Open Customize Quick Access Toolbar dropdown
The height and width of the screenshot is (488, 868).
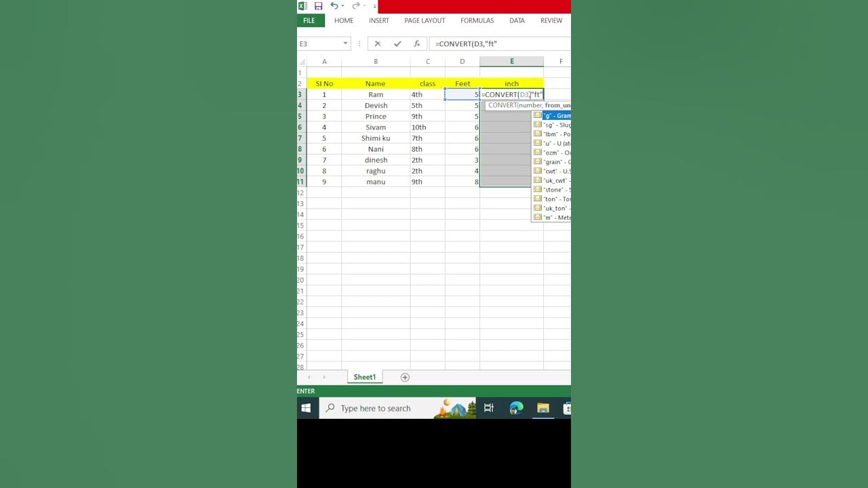tap(374, 7)
